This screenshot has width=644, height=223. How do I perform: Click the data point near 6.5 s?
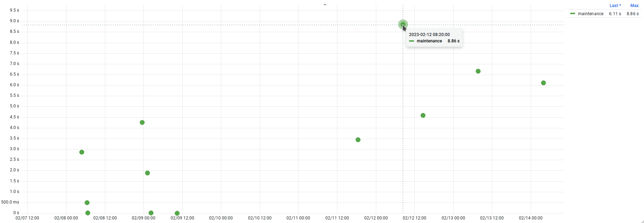(478, 71)
